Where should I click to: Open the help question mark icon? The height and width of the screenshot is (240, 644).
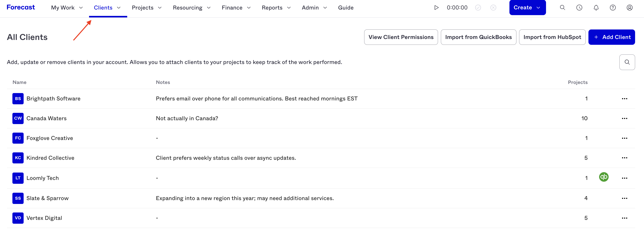coord(613,8)
